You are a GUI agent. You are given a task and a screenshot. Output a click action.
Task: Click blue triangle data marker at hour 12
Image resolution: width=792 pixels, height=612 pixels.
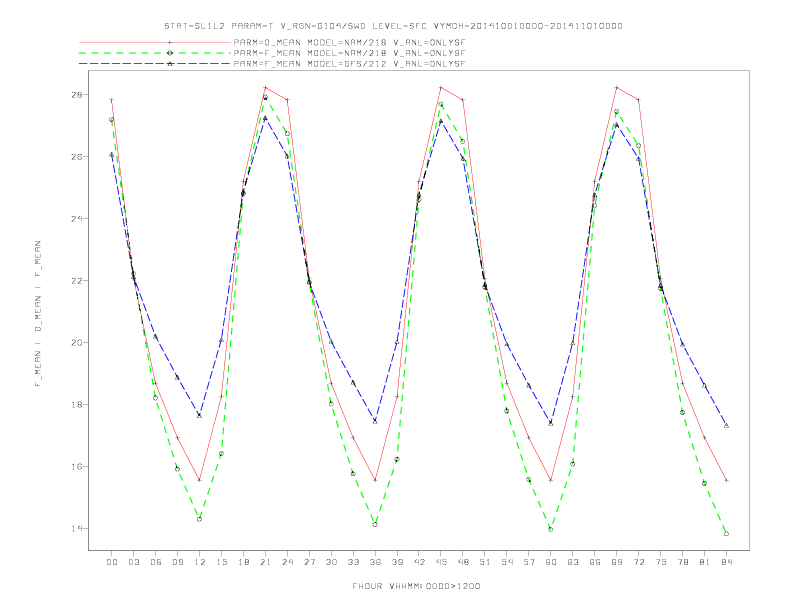tap(200, 416)
